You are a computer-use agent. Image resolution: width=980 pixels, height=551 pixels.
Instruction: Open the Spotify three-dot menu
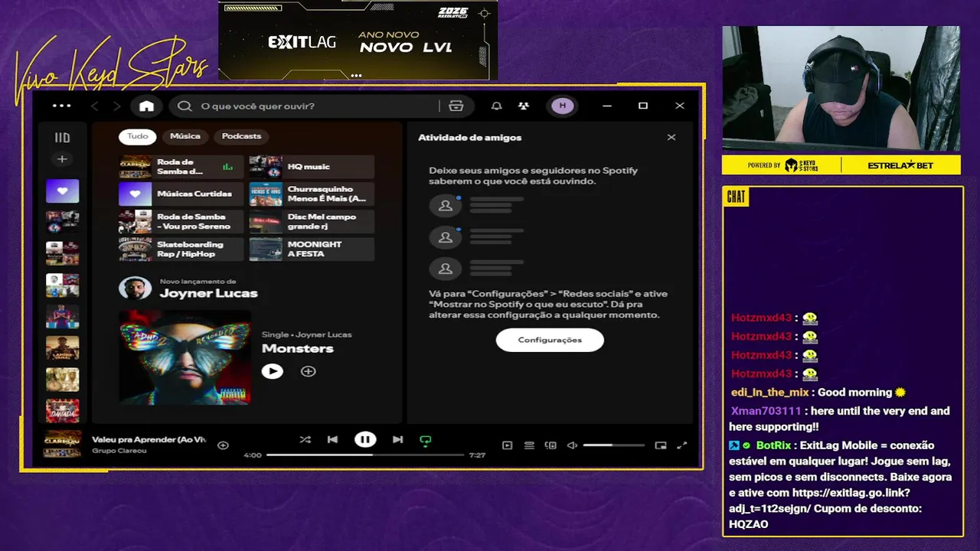pos(61,106)
